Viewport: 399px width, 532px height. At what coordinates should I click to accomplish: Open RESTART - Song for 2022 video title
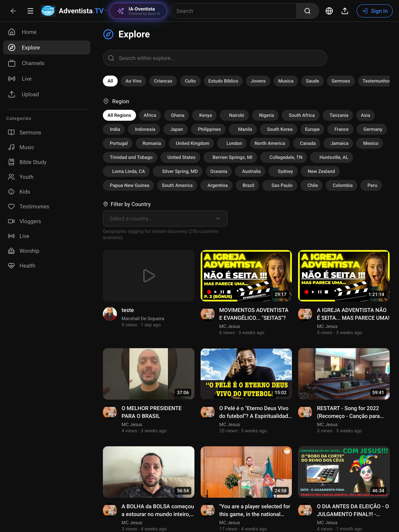[350, 412]
